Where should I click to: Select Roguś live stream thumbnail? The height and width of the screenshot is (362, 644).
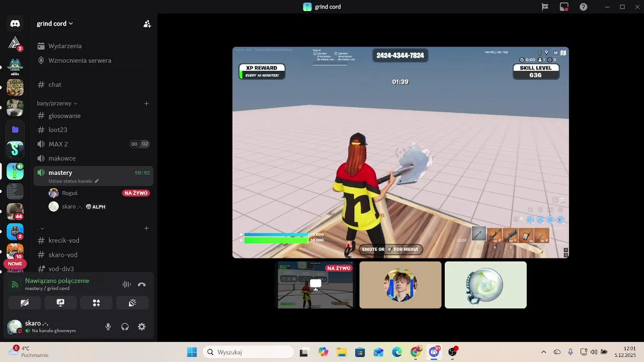(x=315, y=285)
